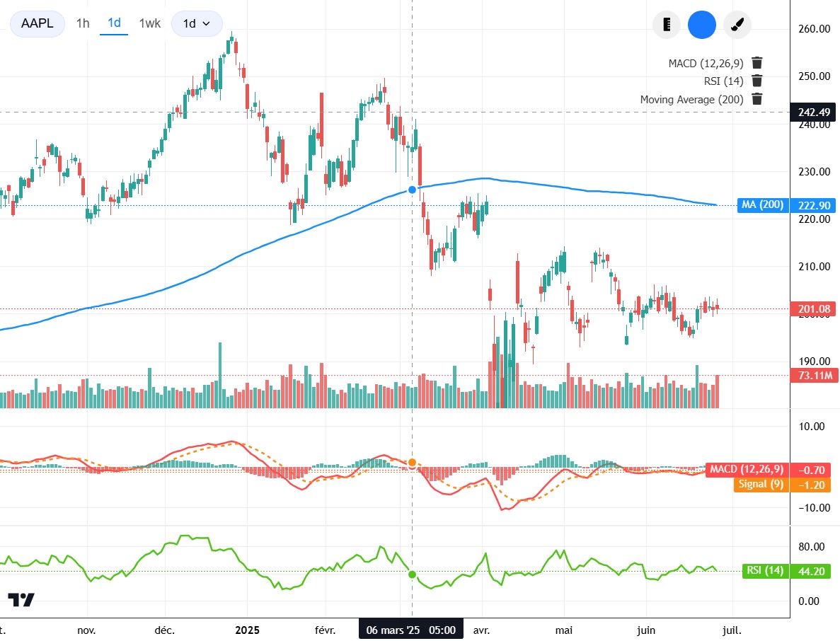Click the 80.00 RSI axis label
Screen dimensions: 840x641
point(812,547)
